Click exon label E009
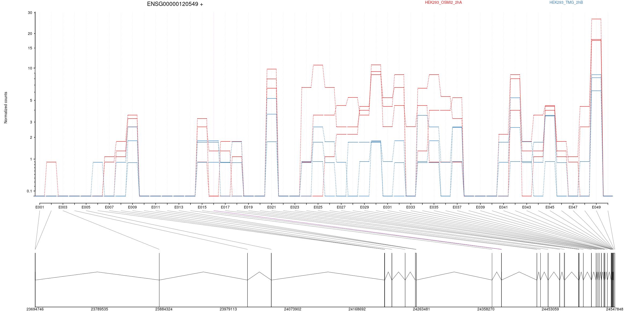 (132, 207)
